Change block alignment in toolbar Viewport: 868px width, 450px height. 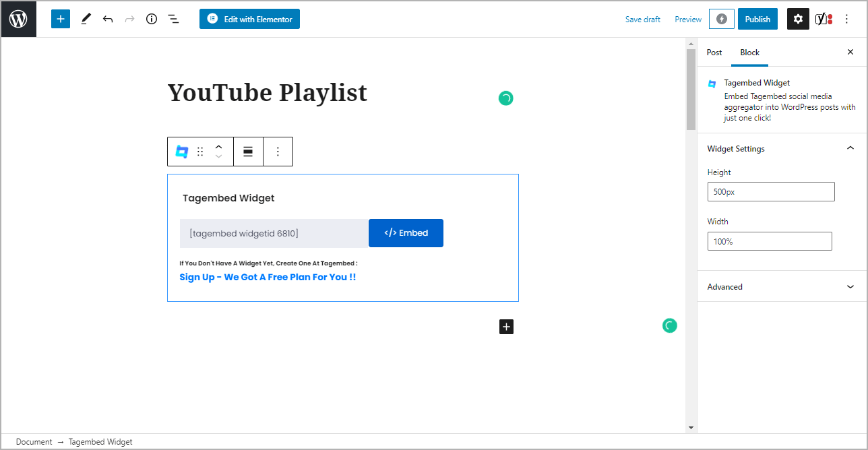tap(248, 152)
